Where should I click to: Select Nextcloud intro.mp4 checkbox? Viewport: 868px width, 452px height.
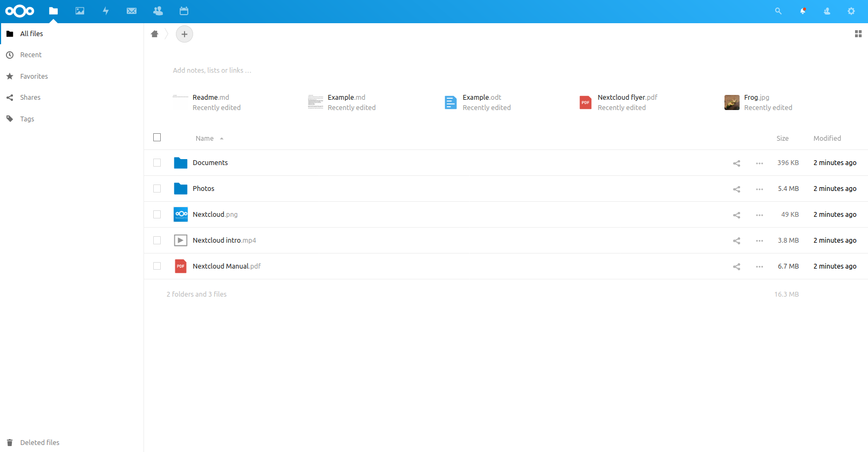157,241
